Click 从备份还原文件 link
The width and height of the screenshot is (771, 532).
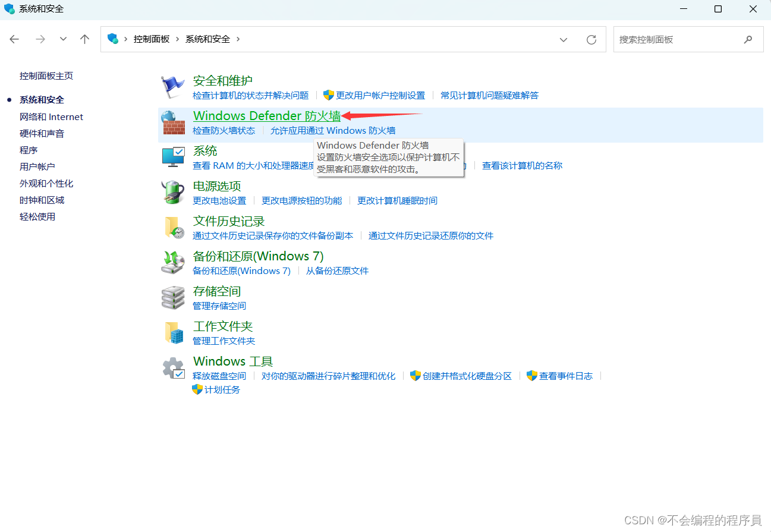(338, 271)
